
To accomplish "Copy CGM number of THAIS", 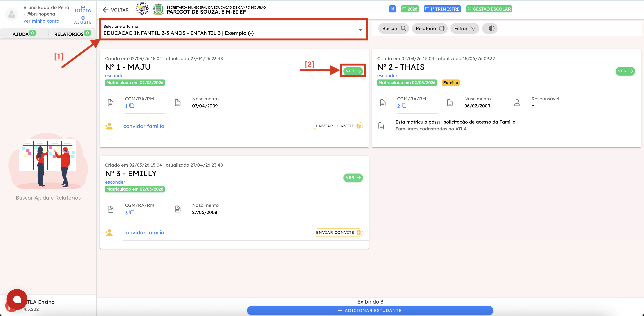I will (404, 106).
